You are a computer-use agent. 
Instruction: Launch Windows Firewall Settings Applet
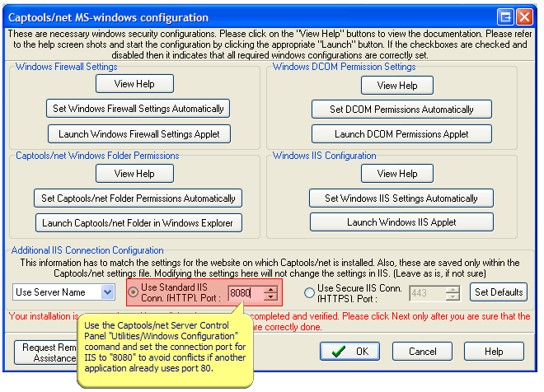point(138,133)
